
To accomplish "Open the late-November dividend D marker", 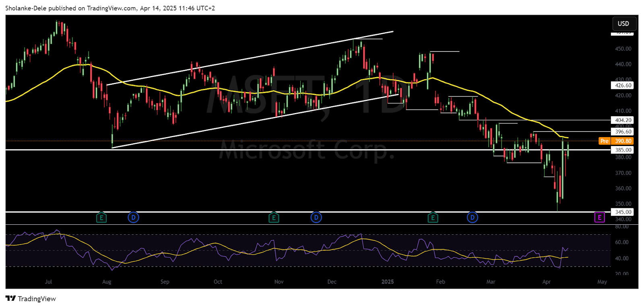I will point(316,218).
